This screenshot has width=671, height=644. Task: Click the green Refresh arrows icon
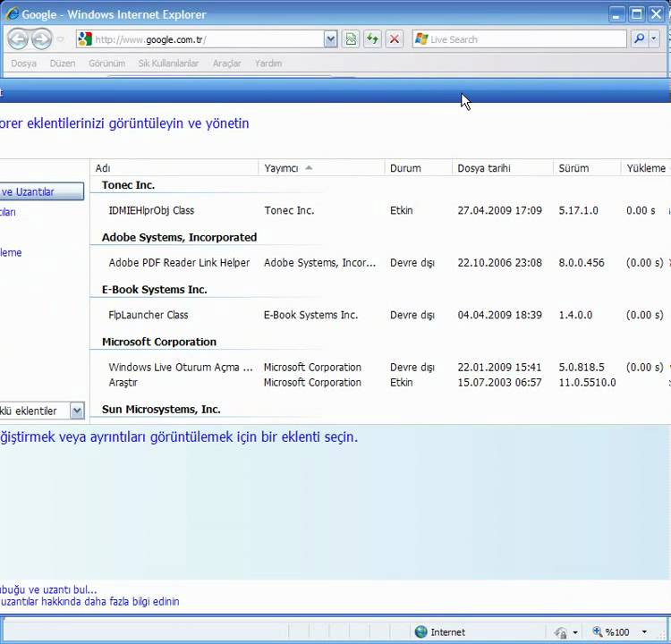click(x=372, y=39)
